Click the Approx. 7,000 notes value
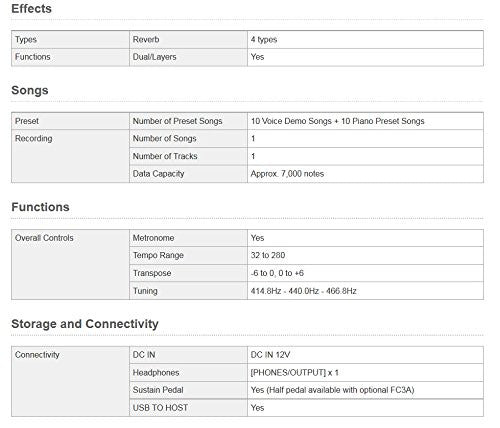This screenshot has height=428, width=500. point(287,174)
